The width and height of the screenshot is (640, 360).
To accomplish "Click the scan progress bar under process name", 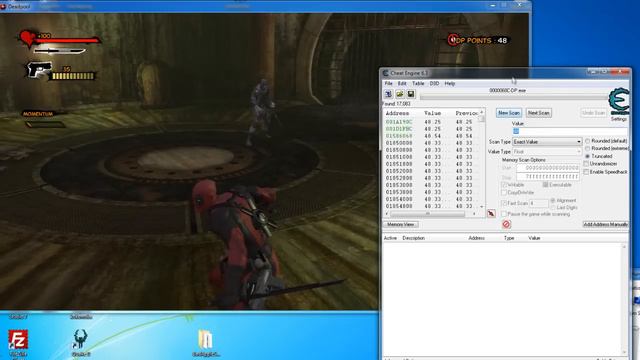I will click(x=514, y=97).
